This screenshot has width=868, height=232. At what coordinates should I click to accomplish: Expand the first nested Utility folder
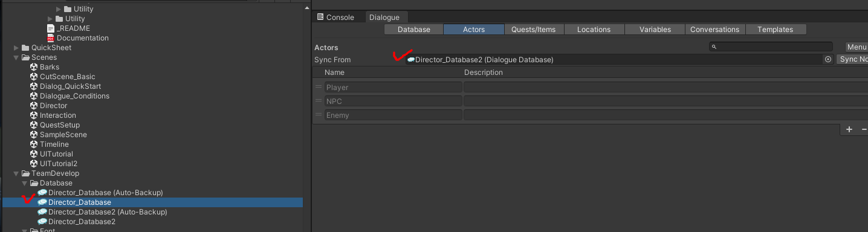click(x=59, y=9)
